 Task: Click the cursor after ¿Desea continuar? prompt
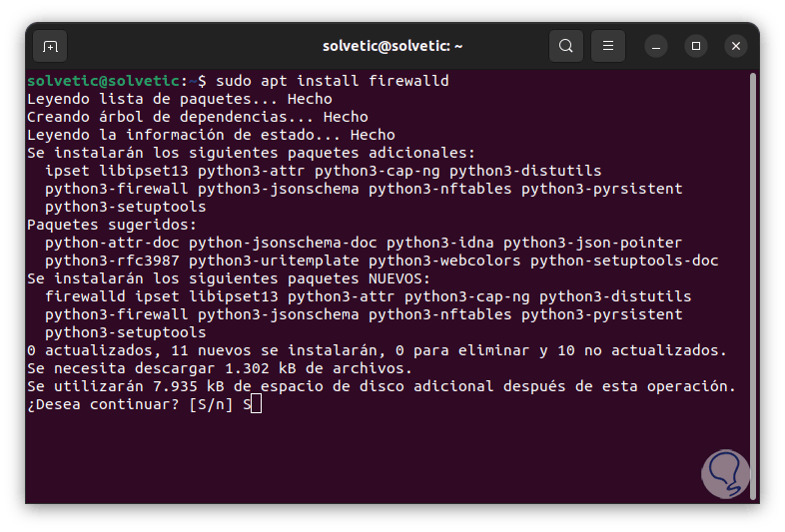(256, 404)
